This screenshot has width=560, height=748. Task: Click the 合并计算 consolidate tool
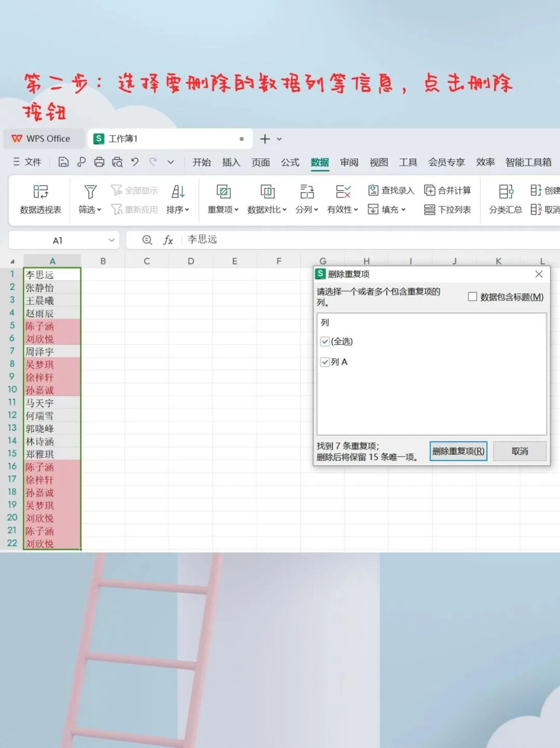click(x=447, y=190)
